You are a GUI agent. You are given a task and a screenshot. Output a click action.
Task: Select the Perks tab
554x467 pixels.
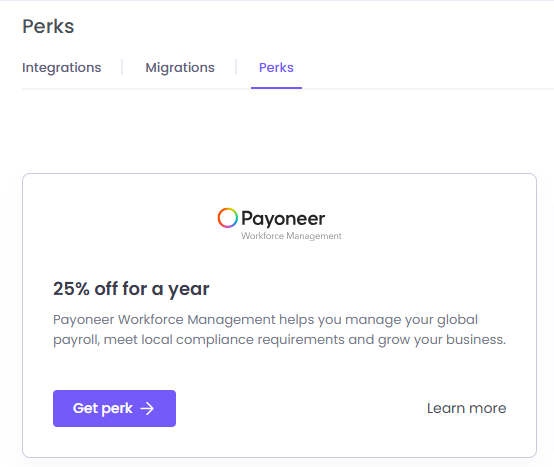[276, 67]
